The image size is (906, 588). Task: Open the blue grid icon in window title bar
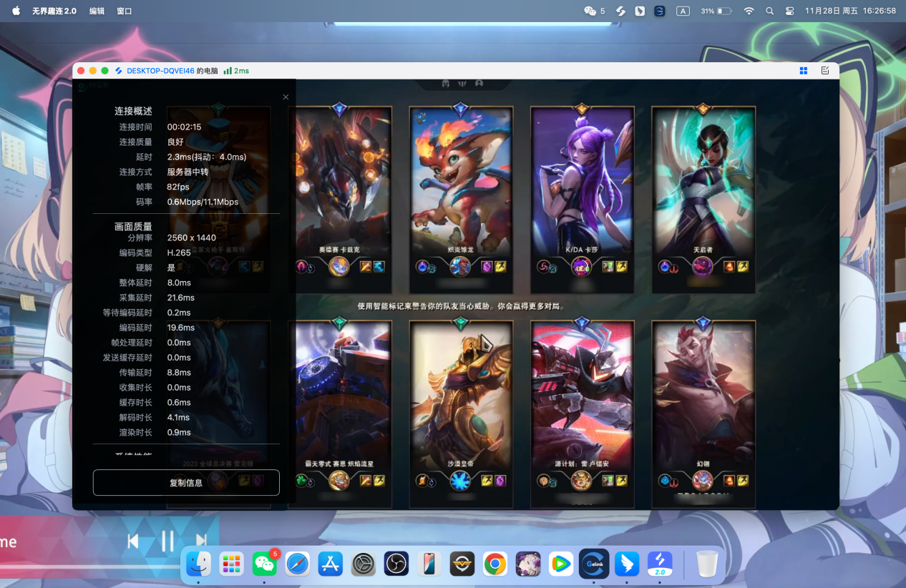coord(804,71)
